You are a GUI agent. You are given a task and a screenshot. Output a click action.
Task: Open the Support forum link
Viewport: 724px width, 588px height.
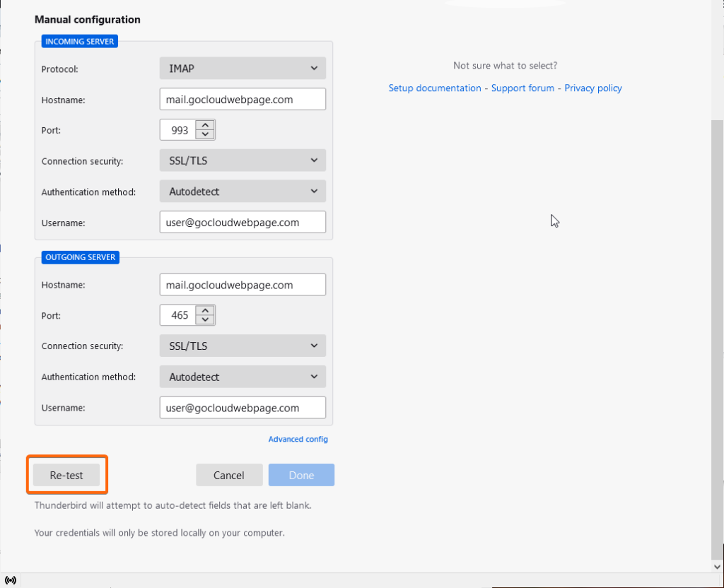(522, 88)
